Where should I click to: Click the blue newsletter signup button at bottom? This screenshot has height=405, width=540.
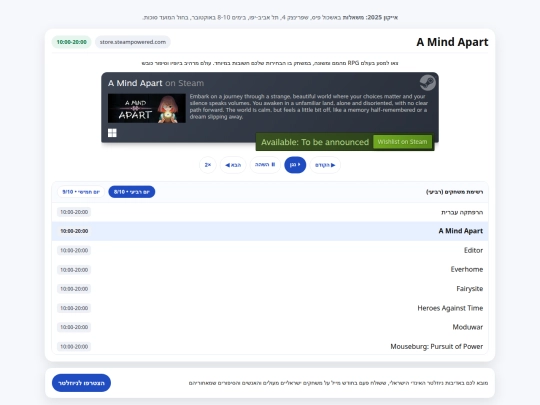81,383
